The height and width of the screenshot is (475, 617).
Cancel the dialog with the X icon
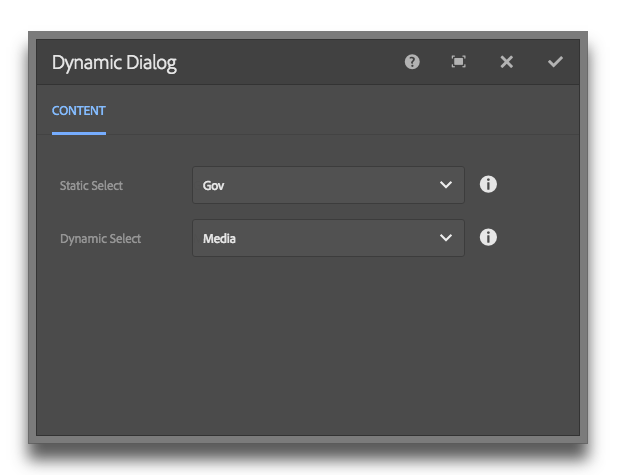[x=506, y=62]
